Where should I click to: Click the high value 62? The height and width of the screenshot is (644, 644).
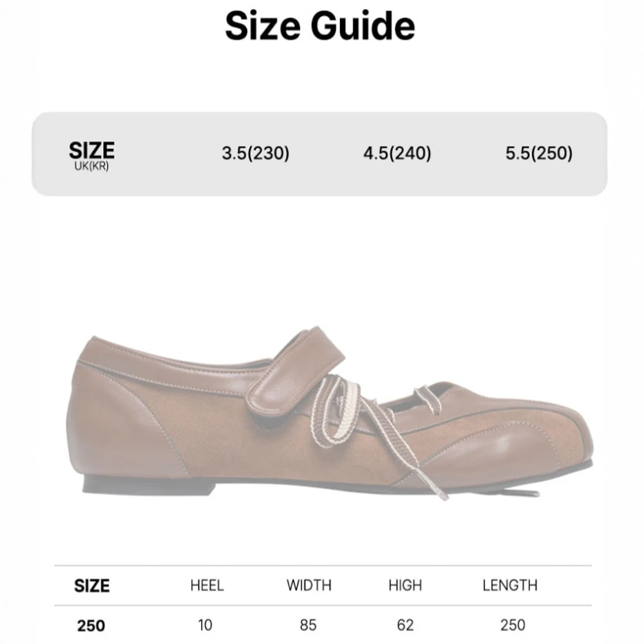pos(405,625)
